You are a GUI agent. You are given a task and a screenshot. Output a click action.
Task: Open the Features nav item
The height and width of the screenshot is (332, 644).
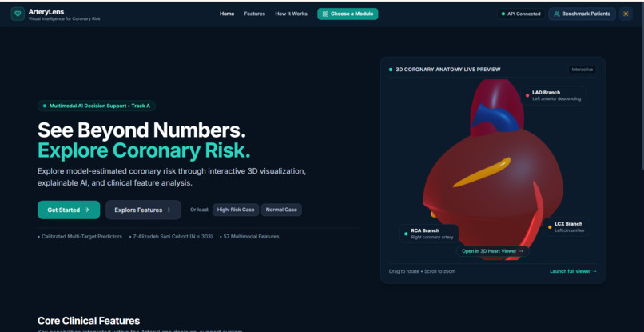(255, 14)
